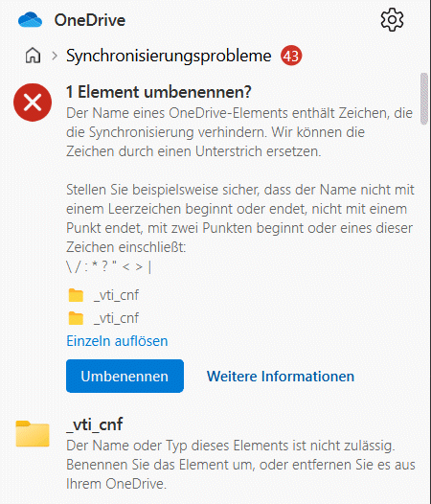Click the OneDrive cloud logo

[x=31, y=20]
